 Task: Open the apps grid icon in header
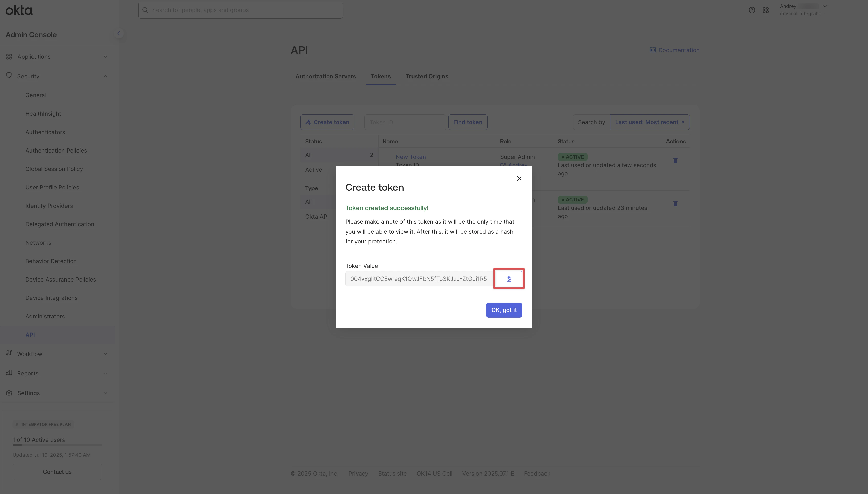(766, 10)
